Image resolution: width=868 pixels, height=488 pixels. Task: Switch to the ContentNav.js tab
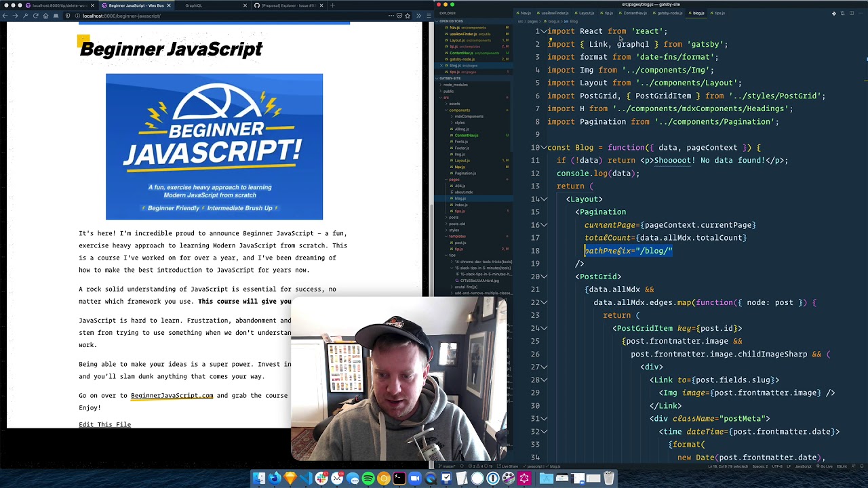(633, 13)
